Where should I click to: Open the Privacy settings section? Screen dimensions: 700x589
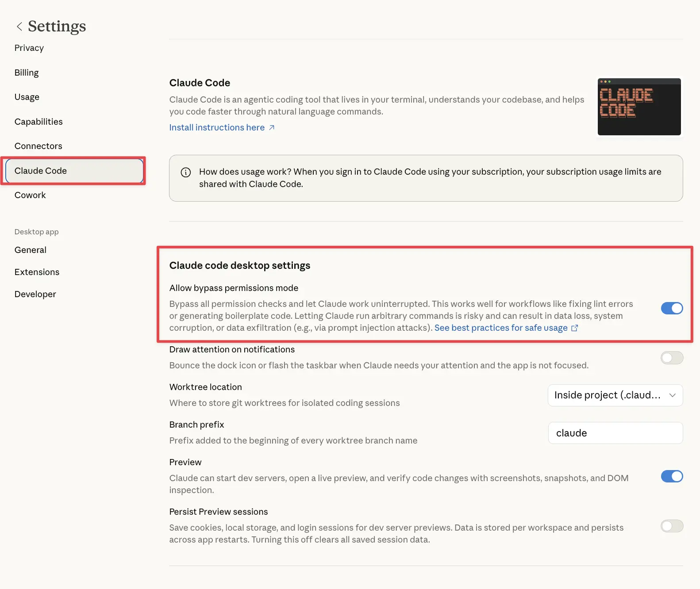point(29,48)
